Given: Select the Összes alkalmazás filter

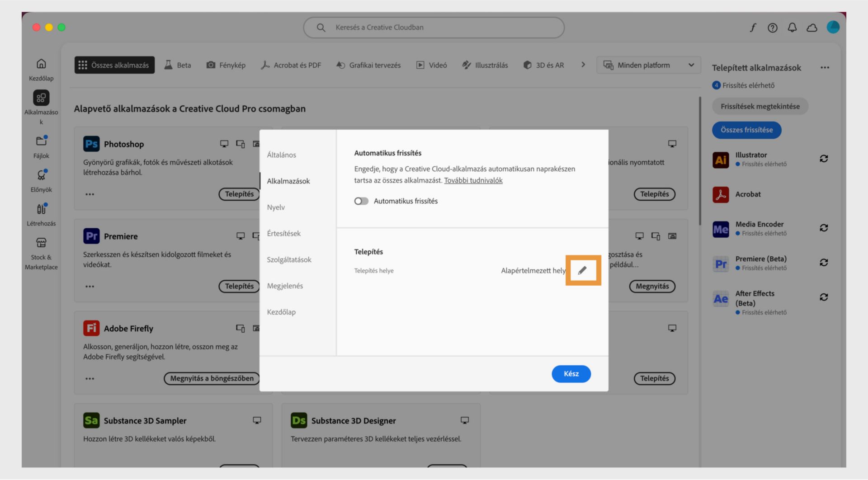Looking at the screenshot, I should 114,65.
